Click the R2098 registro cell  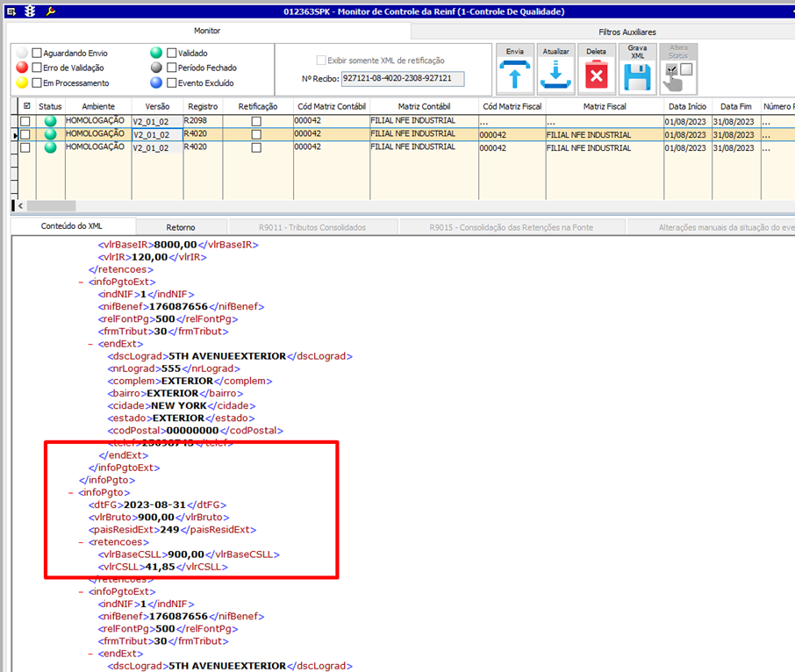203,121
